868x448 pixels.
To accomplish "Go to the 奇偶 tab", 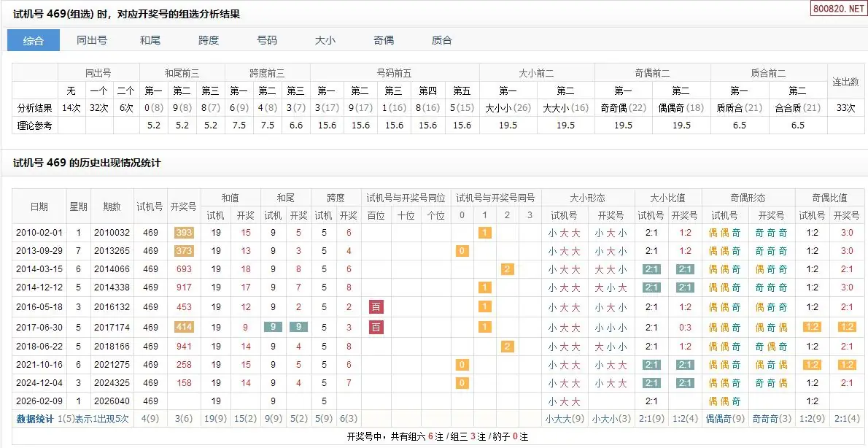I will click(x=384, y=40).
